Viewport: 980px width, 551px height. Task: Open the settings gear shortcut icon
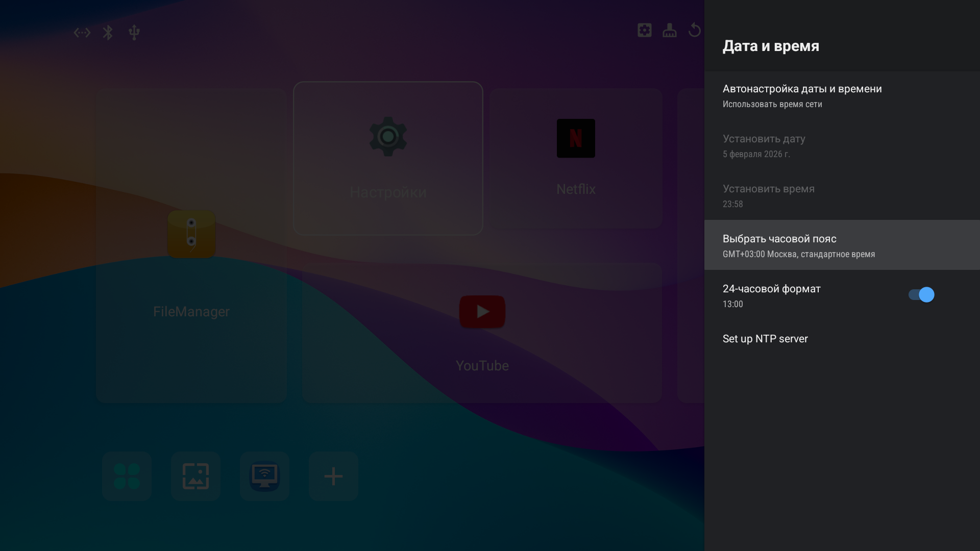click(x=644, y=30)
